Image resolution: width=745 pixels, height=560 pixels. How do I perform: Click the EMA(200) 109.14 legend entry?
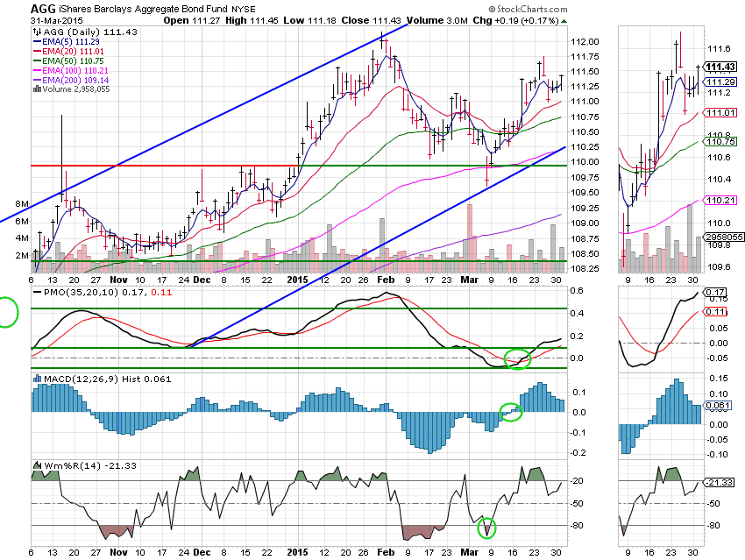[x=75, y=80]
